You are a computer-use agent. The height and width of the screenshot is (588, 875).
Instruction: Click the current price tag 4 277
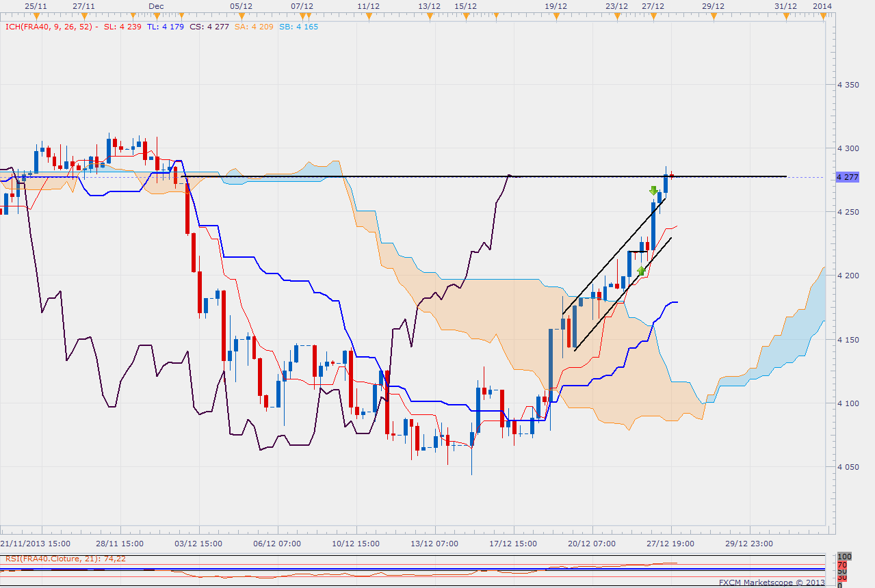847,177
